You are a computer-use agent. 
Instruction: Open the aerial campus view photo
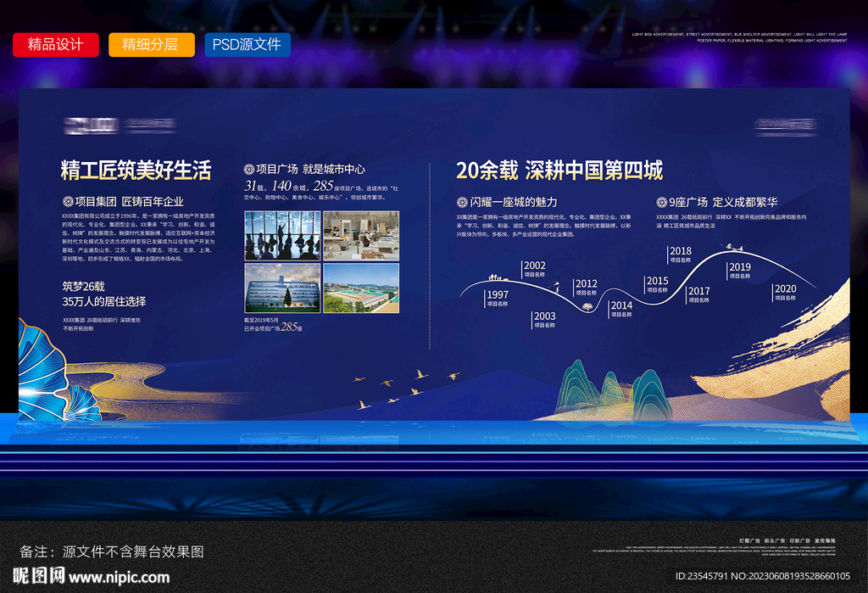click(x=361, y=288)
